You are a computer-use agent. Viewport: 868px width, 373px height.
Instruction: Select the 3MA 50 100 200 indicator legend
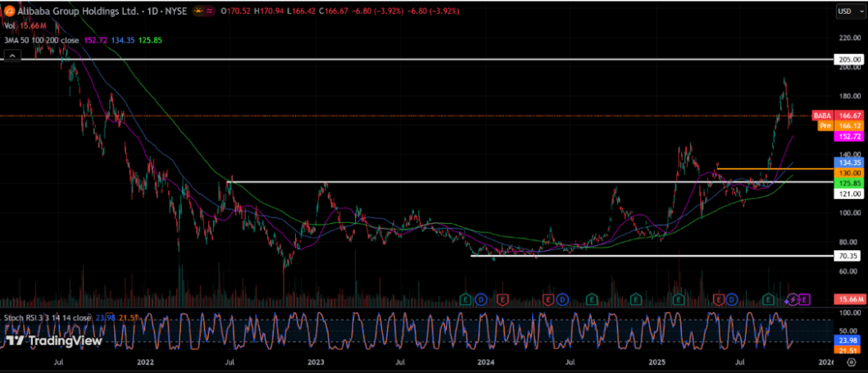tap(41, 39)
